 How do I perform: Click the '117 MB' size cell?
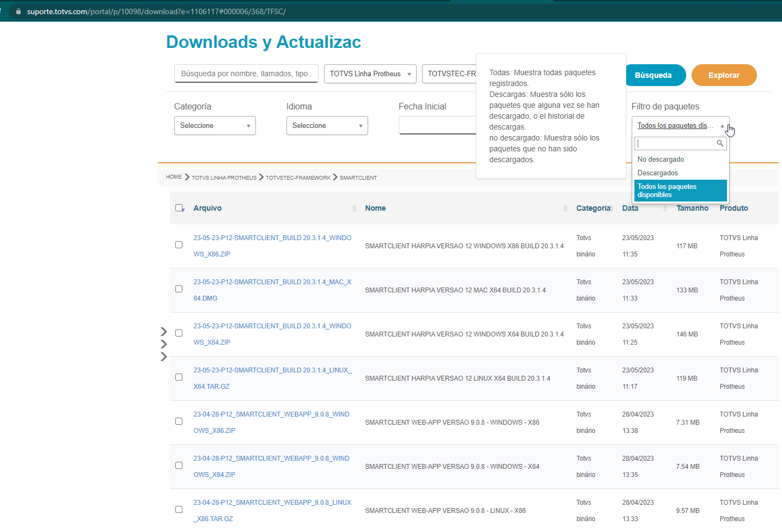(x=687, y=246)
